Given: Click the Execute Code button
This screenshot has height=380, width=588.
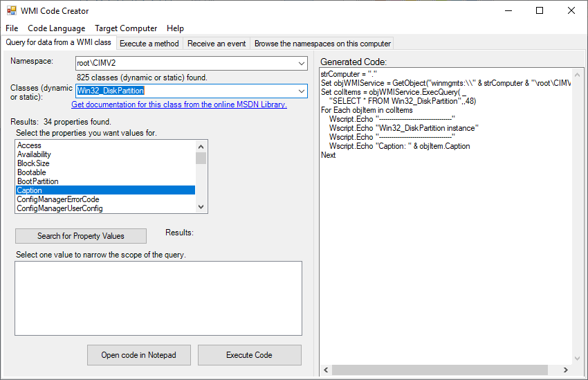Looking at the screenshot, I should [249, 355].
